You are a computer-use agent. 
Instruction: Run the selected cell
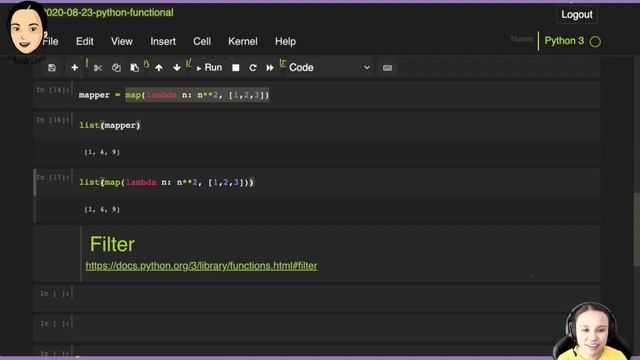coord(209,68)
